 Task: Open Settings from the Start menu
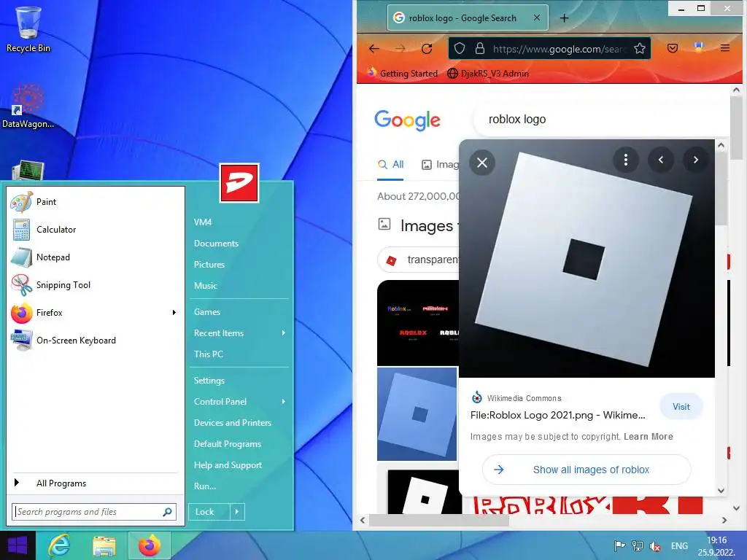(209, 381)
